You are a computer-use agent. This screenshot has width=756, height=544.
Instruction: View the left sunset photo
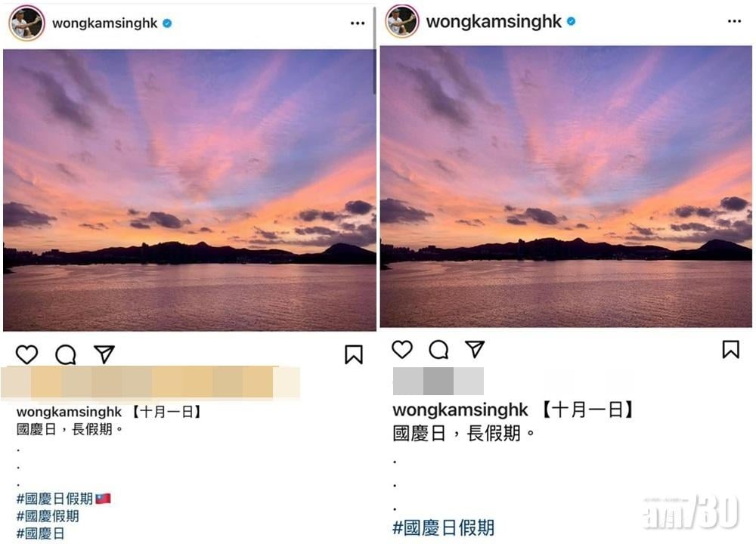pos(190,190)
